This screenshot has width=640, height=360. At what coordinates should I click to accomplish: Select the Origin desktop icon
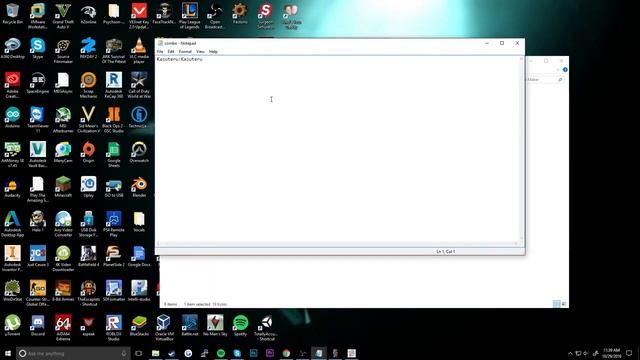click(x=88, y=152)
